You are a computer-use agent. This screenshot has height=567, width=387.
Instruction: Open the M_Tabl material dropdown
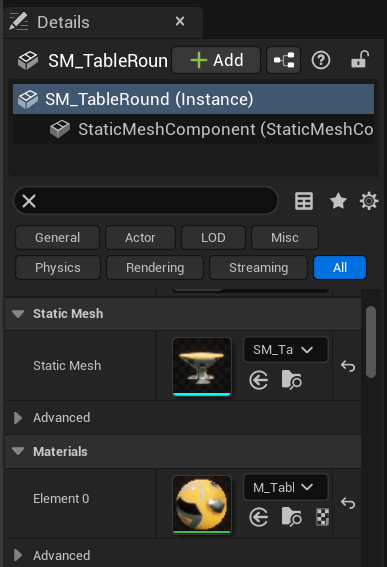[x=286, y=487]
